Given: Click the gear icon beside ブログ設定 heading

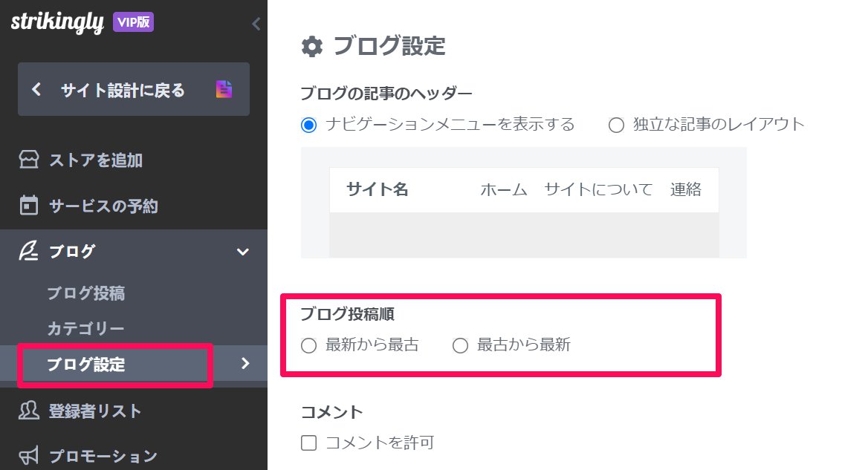Looking at the screenshot, I should click(x=311, y=47).
